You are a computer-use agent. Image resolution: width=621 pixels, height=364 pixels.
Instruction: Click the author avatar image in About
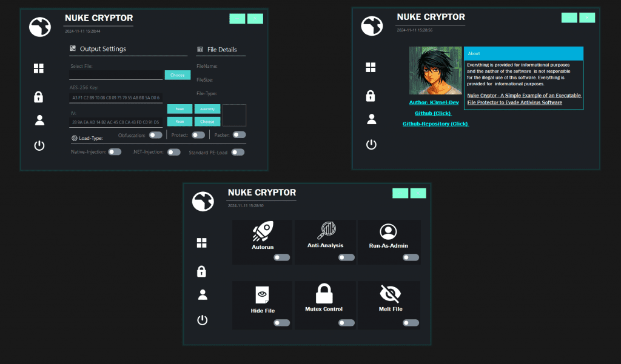coord(436,71)
